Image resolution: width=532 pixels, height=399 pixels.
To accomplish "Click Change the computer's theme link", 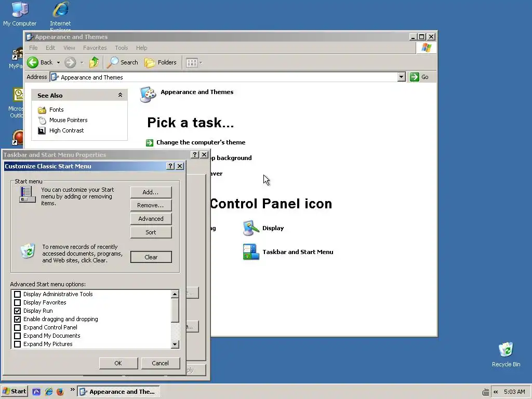I will click(x=201, y=142).
